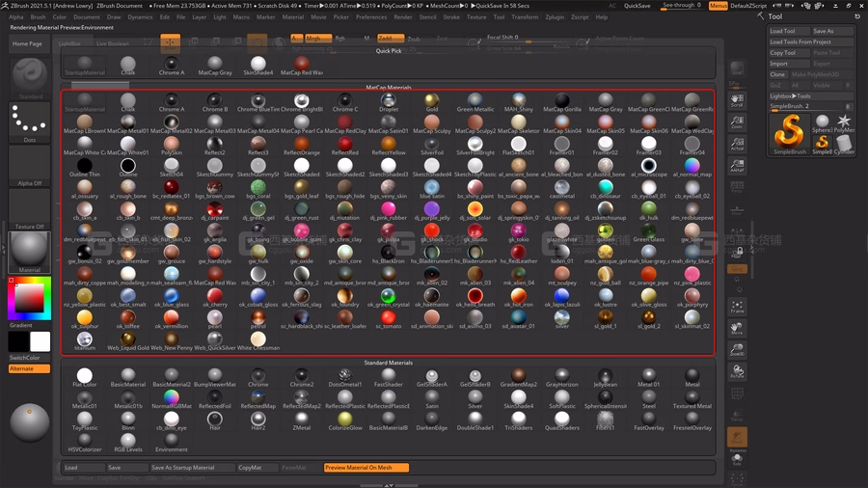868x488 pixels.
Task: Toggle the Mrgb mode button
Action: coord(318,39)
